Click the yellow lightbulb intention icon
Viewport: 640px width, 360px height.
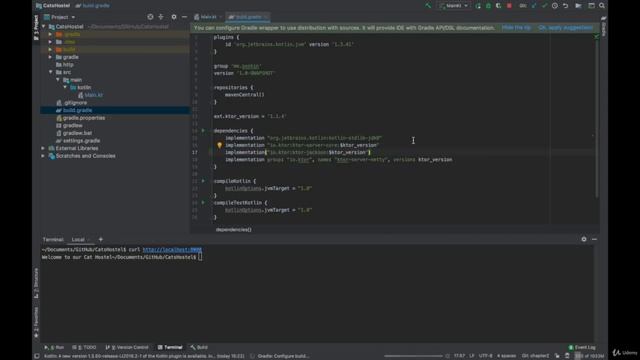[x=219, y=145]
